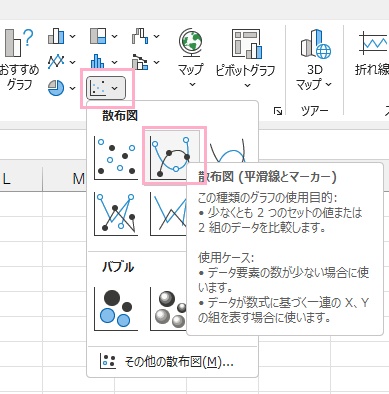This screenshot has height=394, width=389.
Task: Click the scatter chart ribbon icon
Action: (98, 88)
